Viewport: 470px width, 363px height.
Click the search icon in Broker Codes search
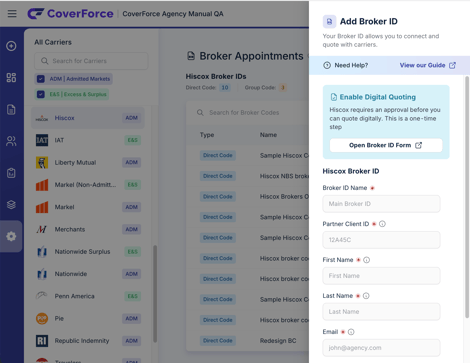pyautogui.click(x=200, y=113)
